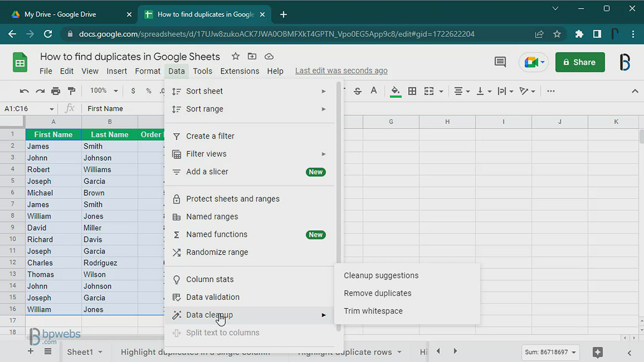This screenshot has width=644, height=362.
Task: Open all sheets list icon
Action: tap(48, 351)
